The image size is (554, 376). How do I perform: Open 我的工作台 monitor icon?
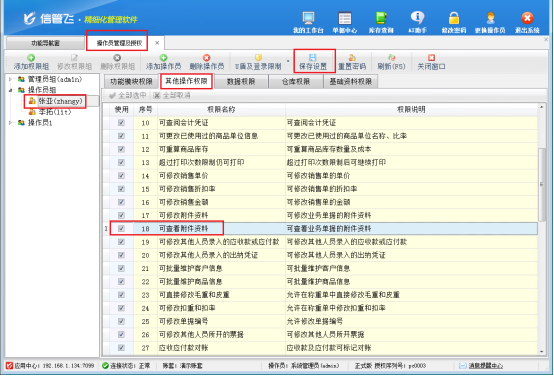pos(308,18)
